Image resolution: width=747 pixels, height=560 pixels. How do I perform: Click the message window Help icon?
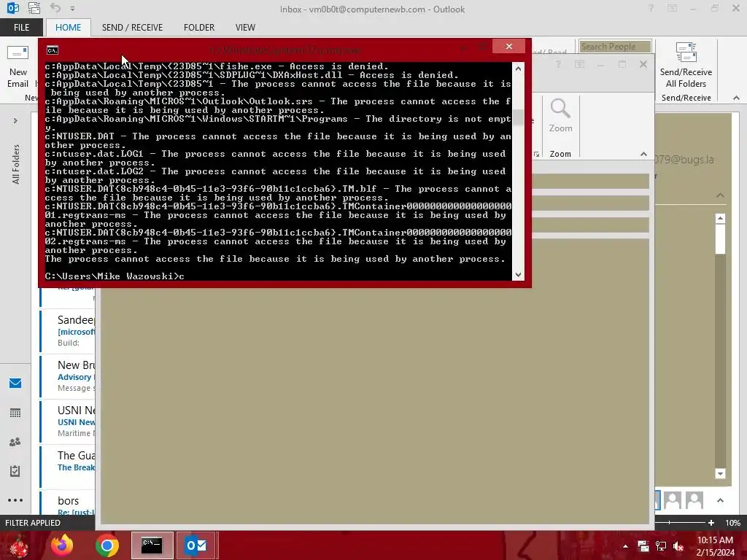point(557,64)
